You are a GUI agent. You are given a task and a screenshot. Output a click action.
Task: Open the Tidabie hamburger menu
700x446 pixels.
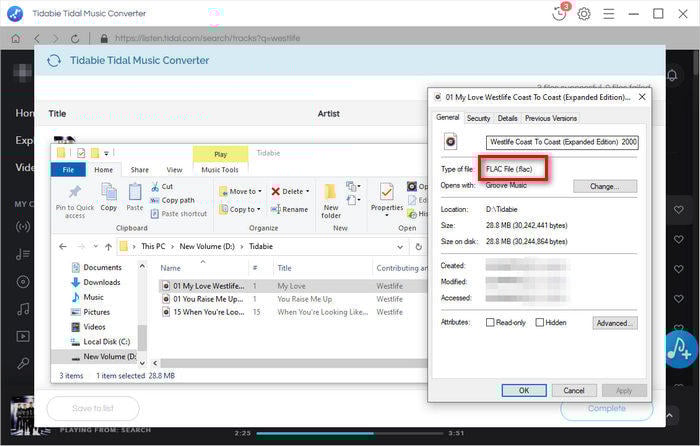[x=608, y=14]
